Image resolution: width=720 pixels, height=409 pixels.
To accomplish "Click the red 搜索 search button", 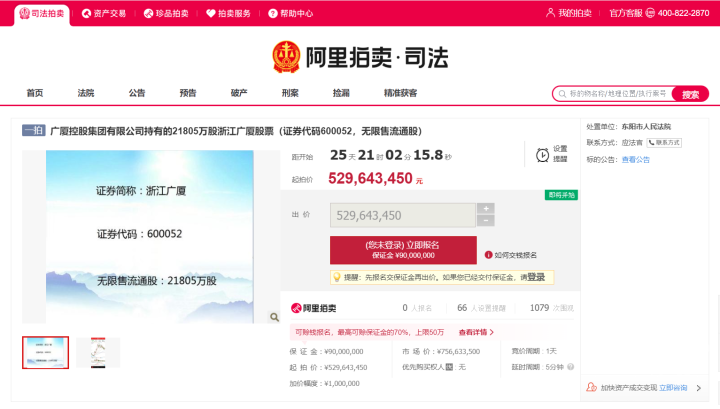I will tap(689, 94).
